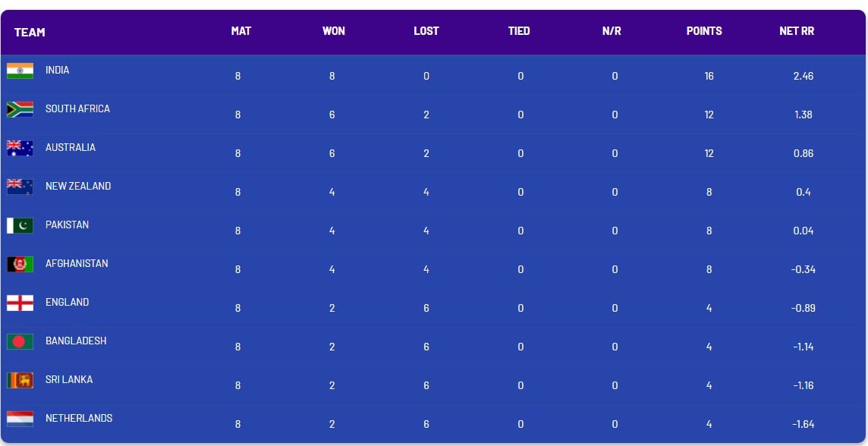This screenshot has width=868, height=446.
Task: Click the New Zealand flag icon
Action: pos(20,187)
